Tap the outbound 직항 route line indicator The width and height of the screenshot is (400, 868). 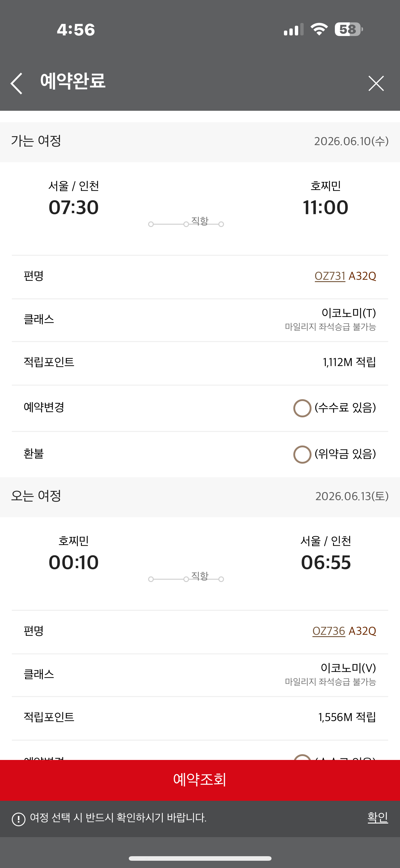pos(186,223)
